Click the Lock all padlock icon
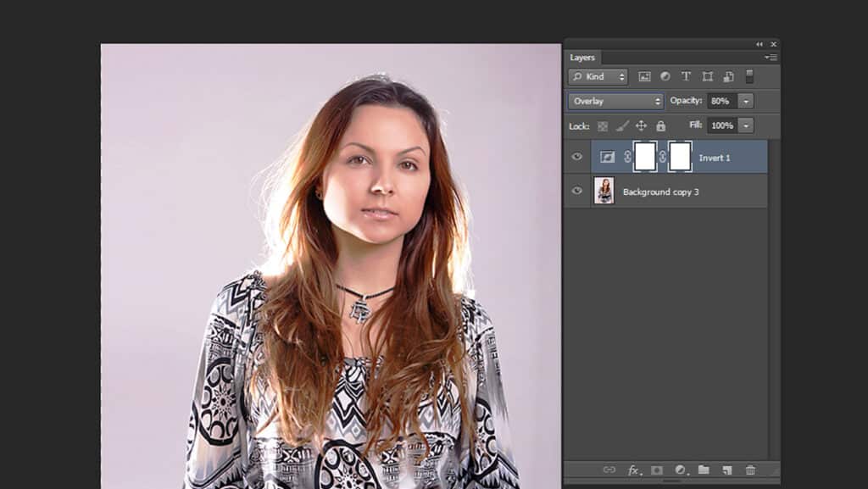This screenshot has width=868, height=489. 661,125
